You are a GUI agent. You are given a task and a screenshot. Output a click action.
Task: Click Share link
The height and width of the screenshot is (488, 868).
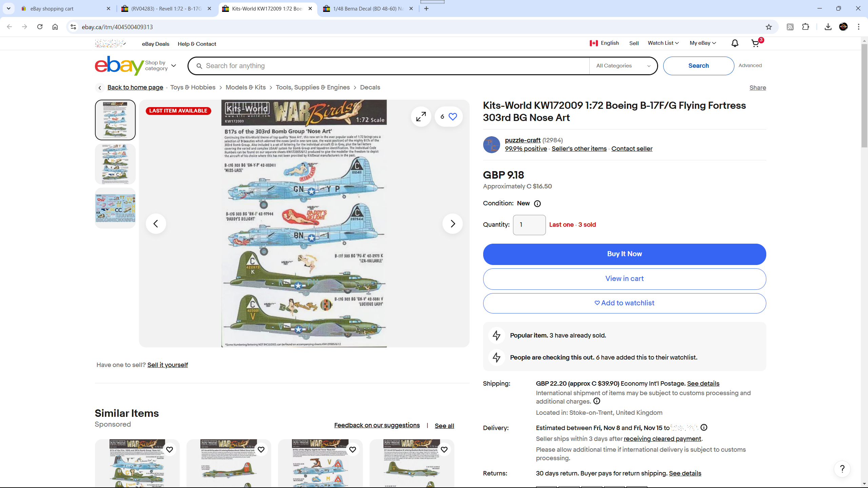point(757,88)
